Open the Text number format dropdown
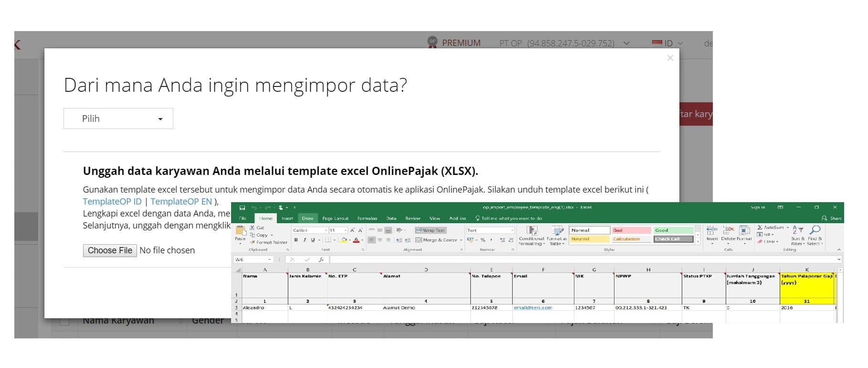Image resolution: width=868 pixels, height=368 pixels. click(512, 230)
